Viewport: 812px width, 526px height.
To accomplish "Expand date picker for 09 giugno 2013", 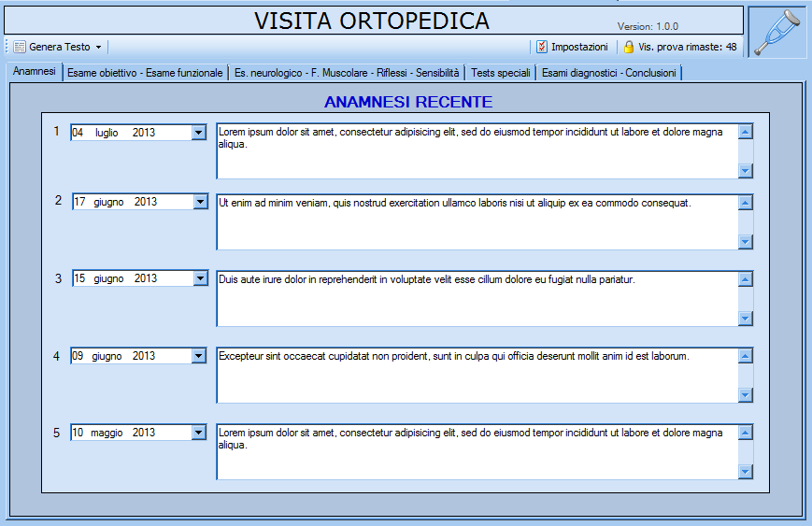I will click(x=199, y=356).
